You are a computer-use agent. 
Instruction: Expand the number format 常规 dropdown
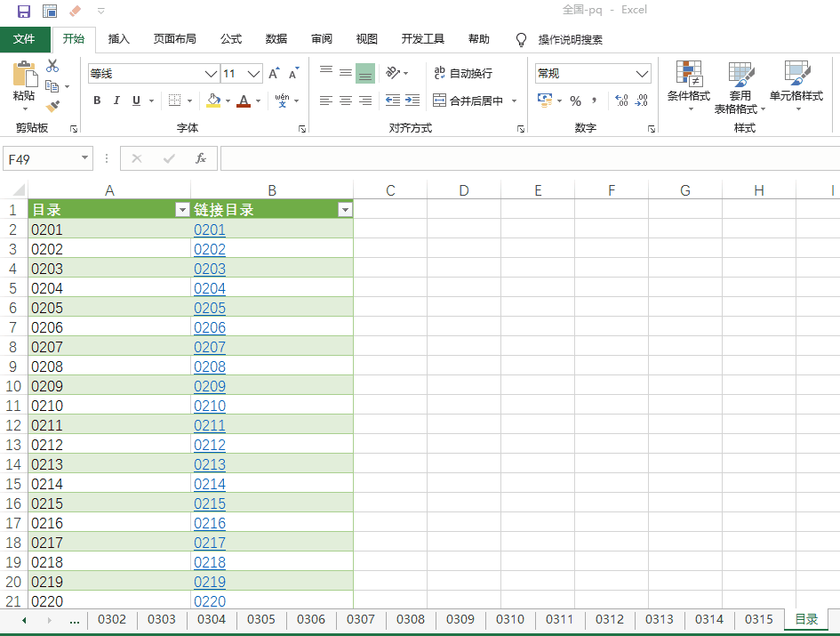643,74
